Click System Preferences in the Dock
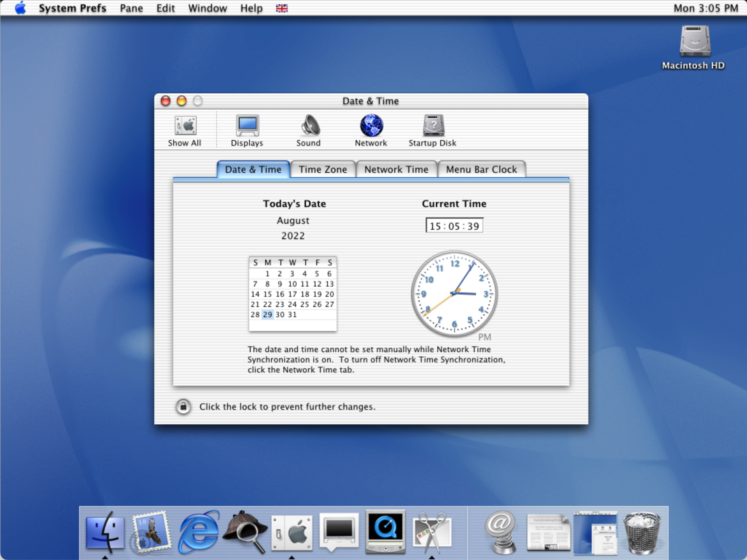747x560 pixels. pyautogui.click(x=292, y=532)
